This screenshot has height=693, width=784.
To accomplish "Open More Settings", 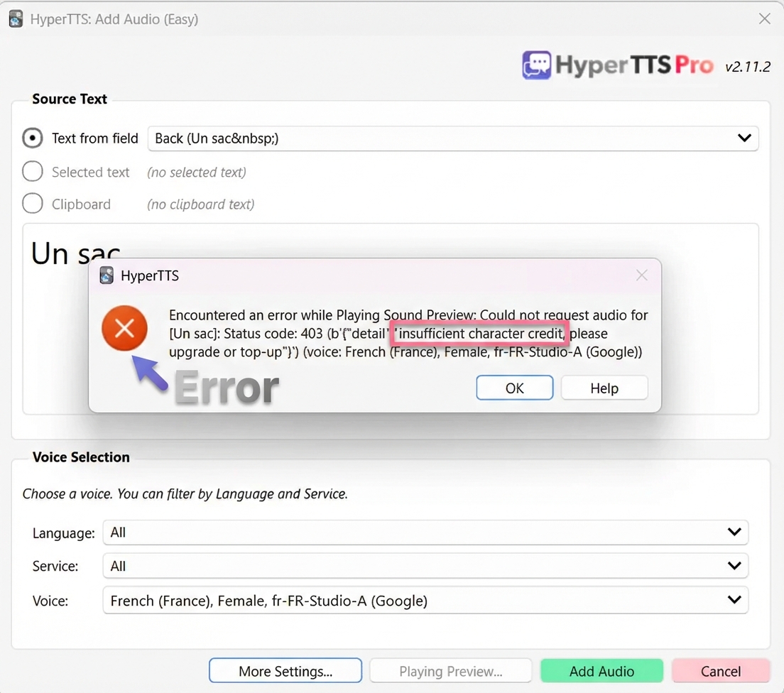I will (x=285, y=670).
